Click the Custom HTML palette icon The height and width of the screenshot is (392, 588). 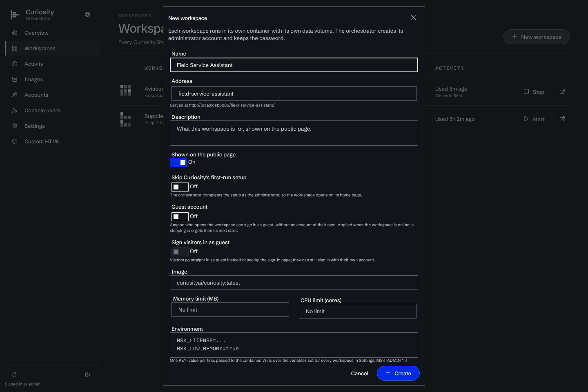[x=15, y=141]
